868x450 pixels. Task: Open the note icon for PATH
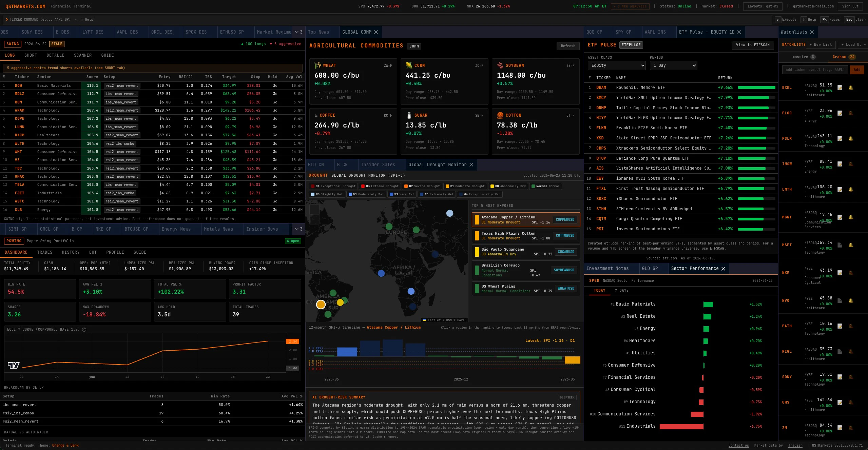pos(840,326)
